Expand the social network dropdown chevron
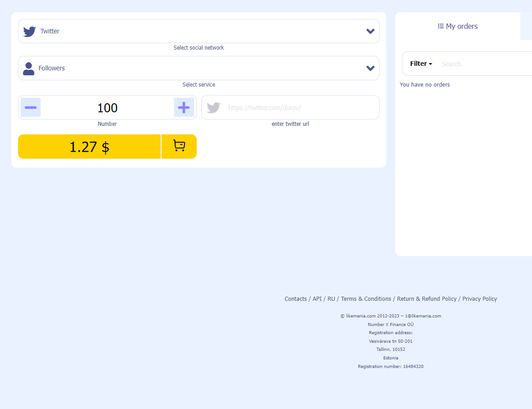Viewport: 532px width, 409px height. (370, 31)
